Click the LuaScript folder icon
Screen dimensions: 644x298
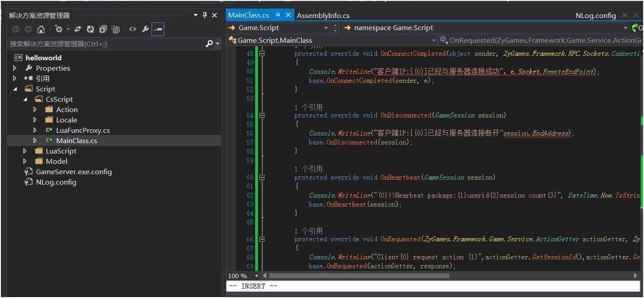pyautogui.click(x=39, y=151)
